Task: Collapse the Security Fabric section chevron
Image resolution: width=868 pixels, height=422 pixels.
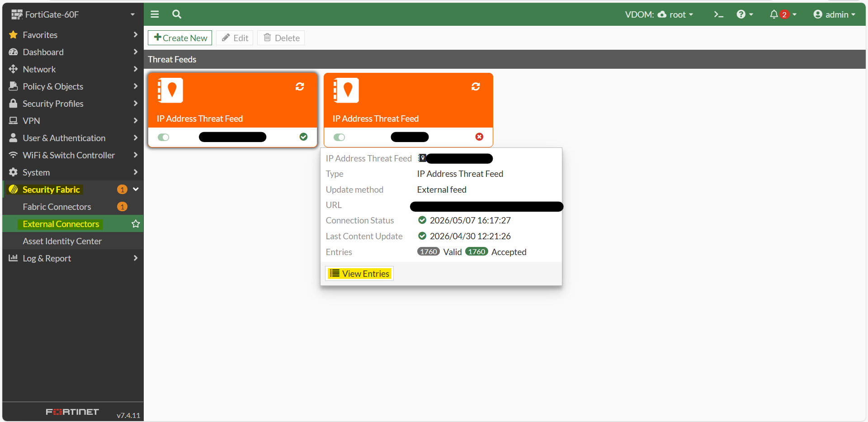Action: coord(135,190)
